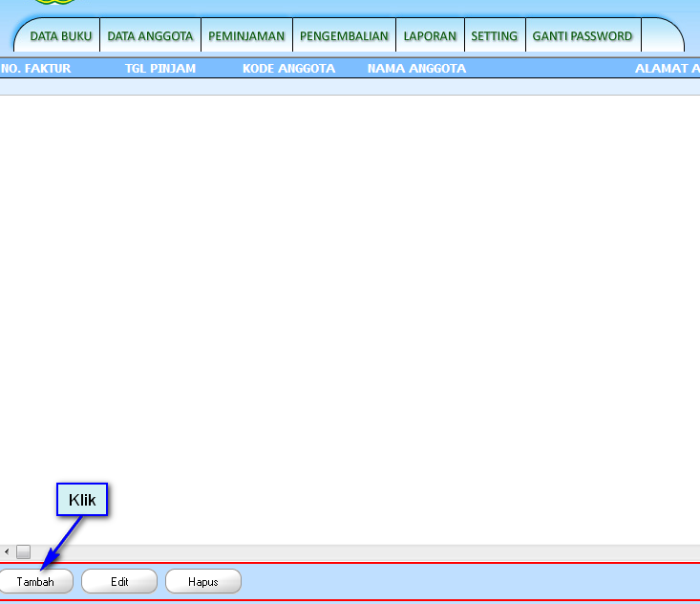Open the LAPORAN tab
700x604 pixels.
430,36
